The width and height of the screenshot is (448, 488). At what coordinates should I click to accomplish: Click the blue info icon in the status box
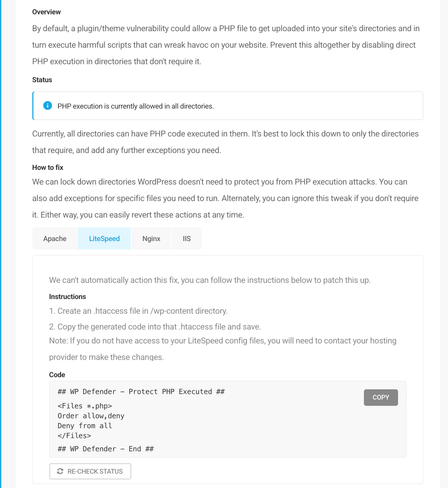(47, 106)
